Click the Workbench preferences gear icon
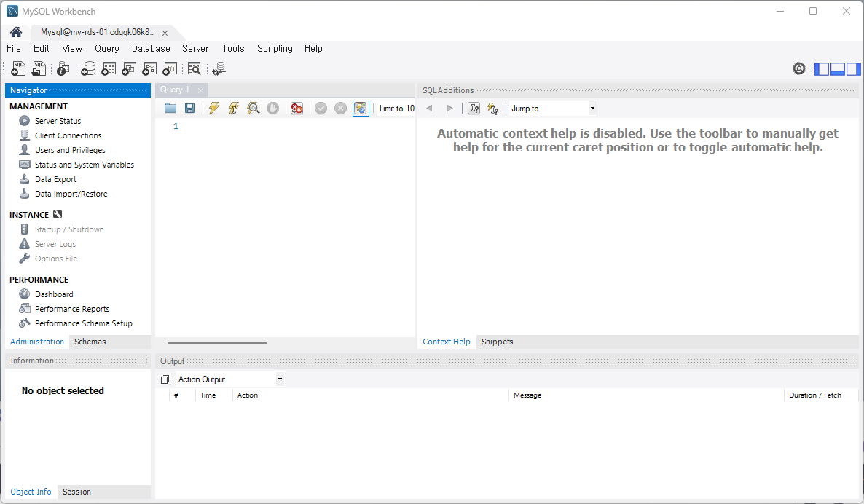Viewport: 864px width, 504px height. (x=799, y=68)
